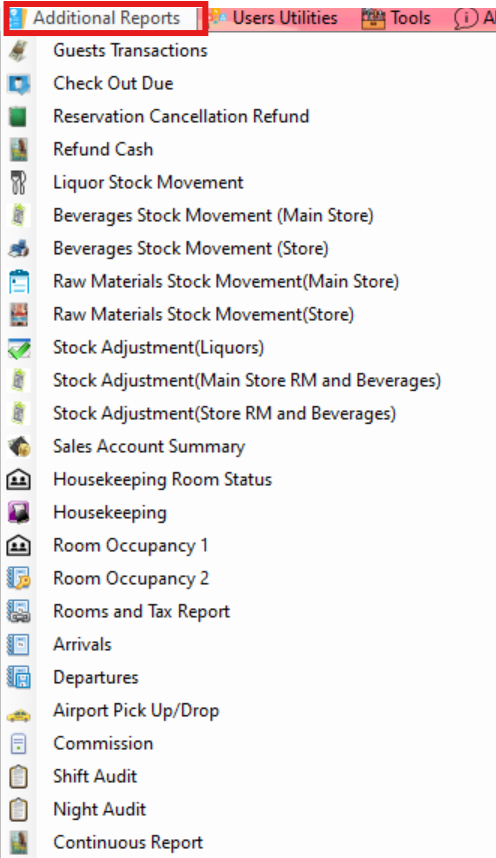Select Raw Materials Stock Movement(Main Store)

coord(226,282)
